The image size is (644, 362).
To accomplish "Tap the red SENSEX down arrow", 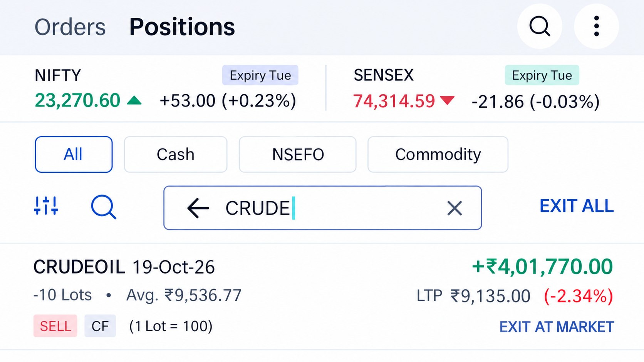I will pyautogui.click(x=447, y=101).
